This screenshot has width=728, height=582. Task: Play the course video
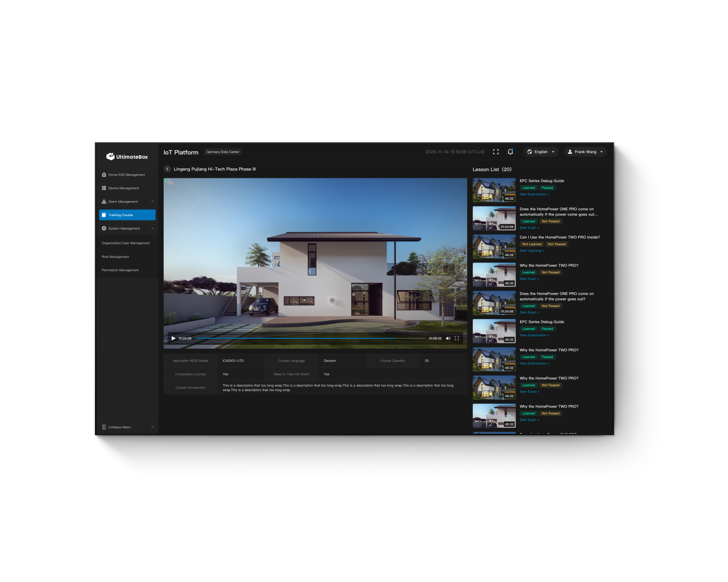[173, 338]
